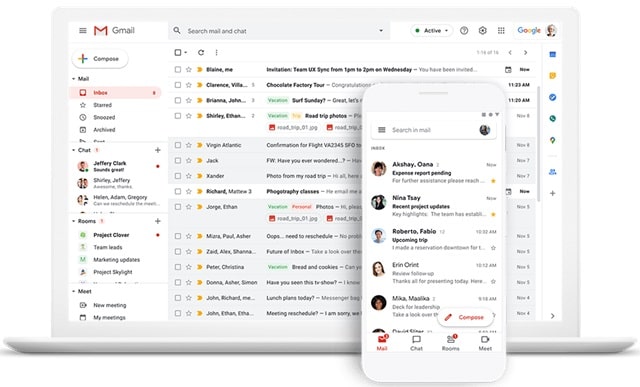This screenshot has width=640, height=387.
Task: Open the main menu hamburger icon next to Gmail
Action: [83, 31]
